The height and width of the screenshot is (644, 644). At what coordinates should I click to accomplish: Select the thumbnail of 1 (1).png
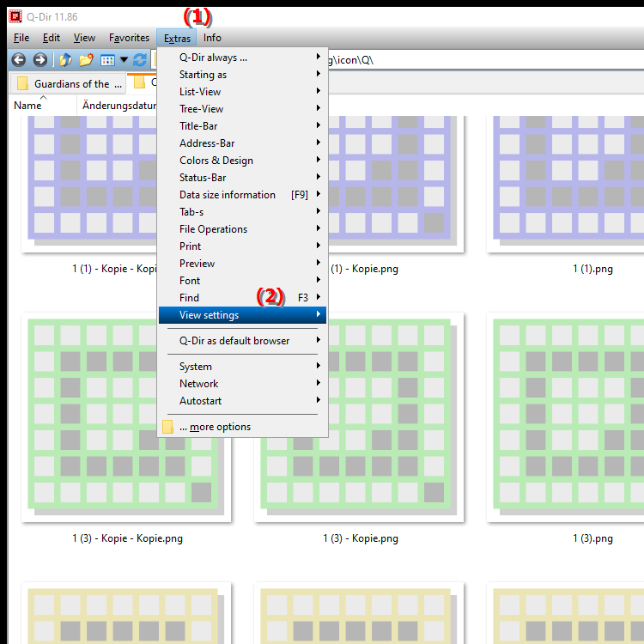565,184
